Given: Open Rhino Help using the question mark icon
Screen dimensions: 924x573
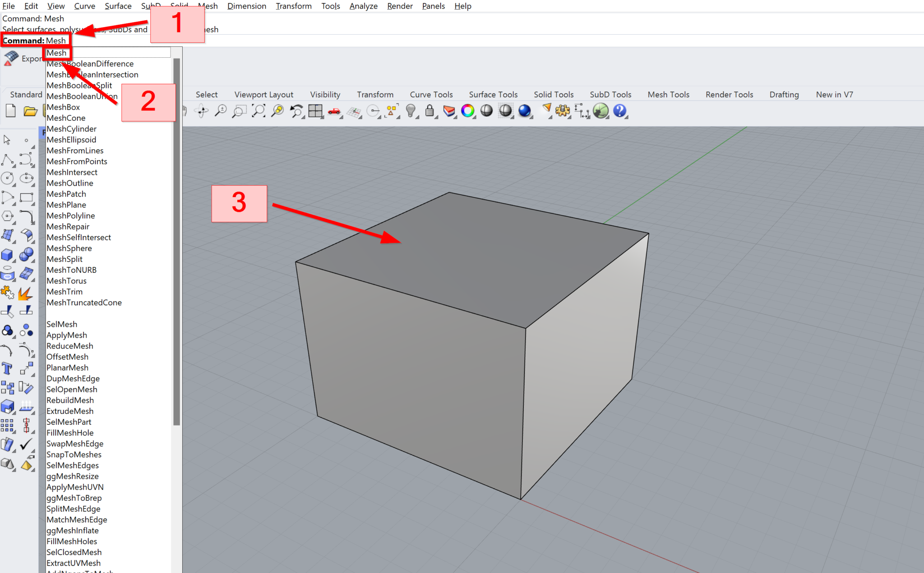Looking at the screenshot, I should pos(620,111).
